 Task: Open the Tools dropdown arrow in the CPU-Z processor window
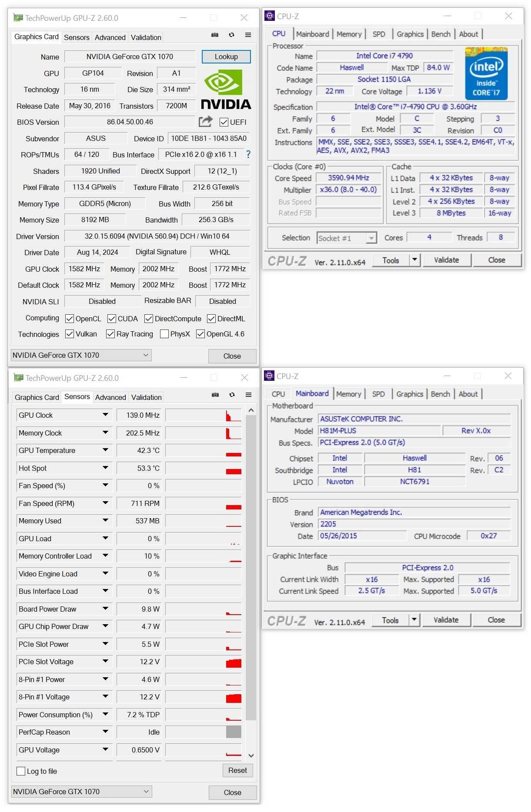click(414, 260)
